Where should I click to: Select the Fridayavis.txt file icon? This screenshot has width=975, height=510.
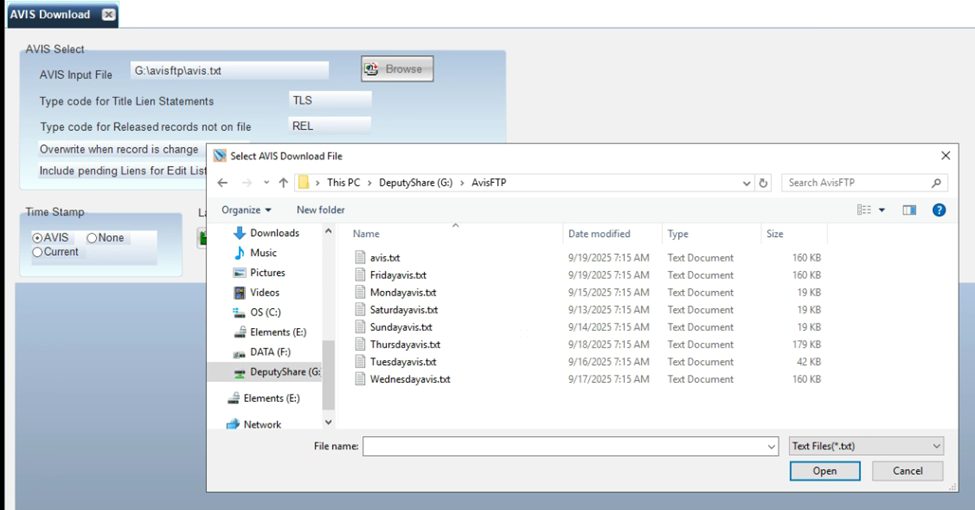[360, 275]
